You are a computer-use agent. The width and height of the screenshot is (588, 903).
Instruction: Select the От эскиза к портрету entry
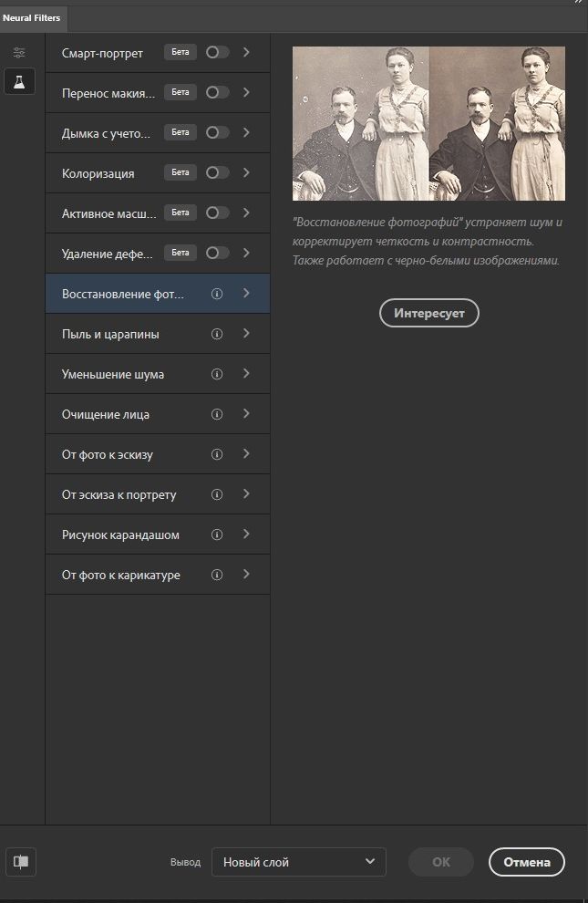coord(158,494)
